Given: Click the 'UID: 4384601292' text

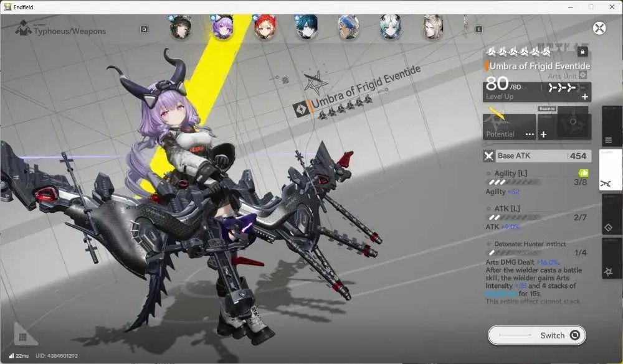Looking at the screenshot, I should [x=57, y=356].
